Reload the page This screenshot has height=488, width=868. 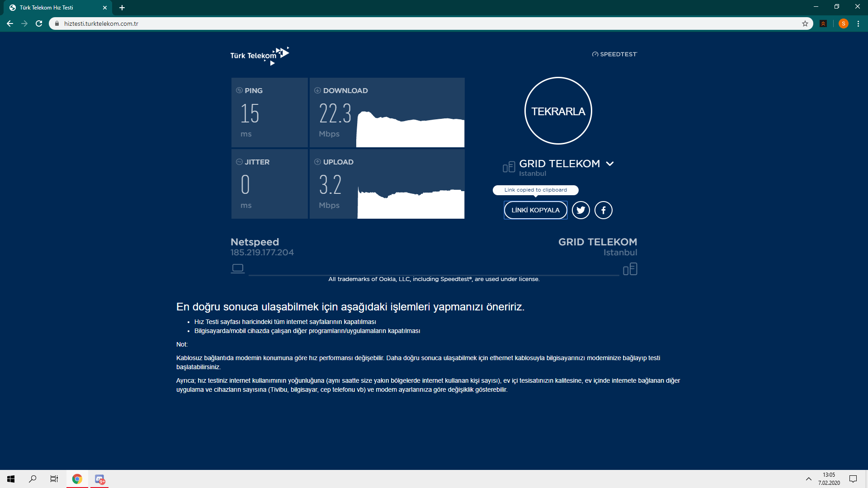point(39,23)
